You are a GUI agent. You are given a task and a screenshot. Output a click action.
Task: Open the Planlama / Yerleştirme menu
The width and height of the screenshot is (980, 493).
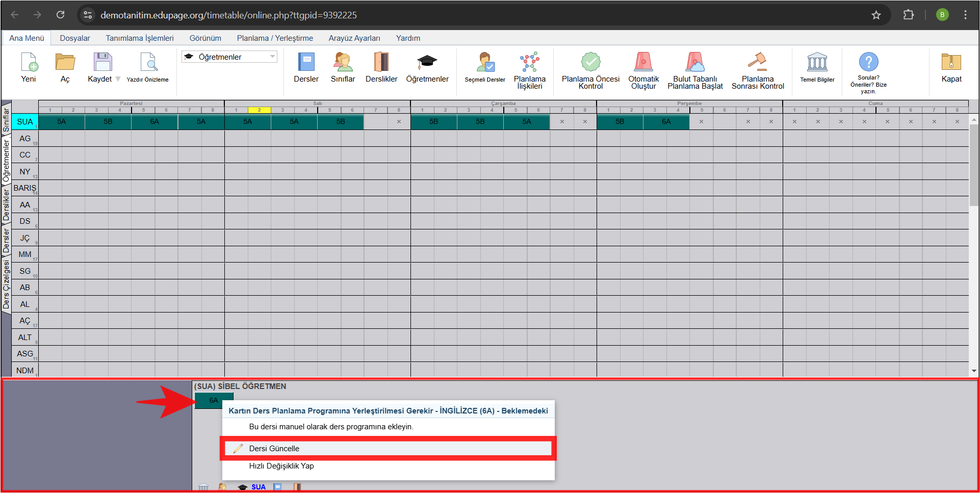pos(275,38)
